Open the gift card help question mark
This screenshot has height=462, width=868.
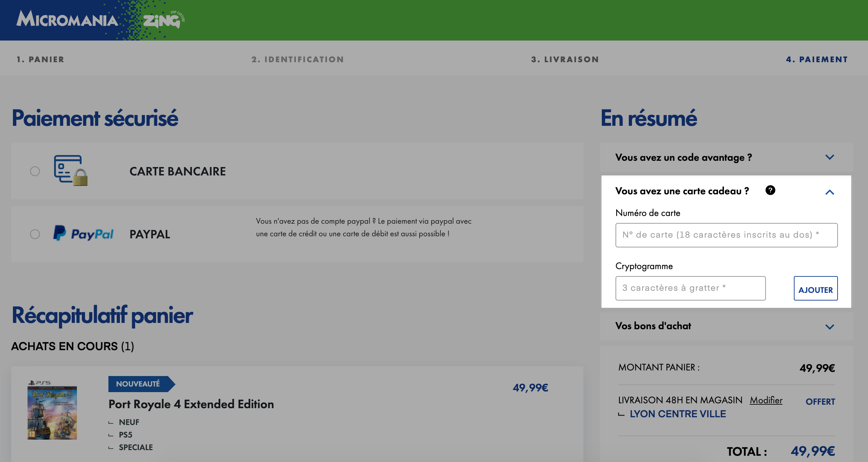[770, 190]
